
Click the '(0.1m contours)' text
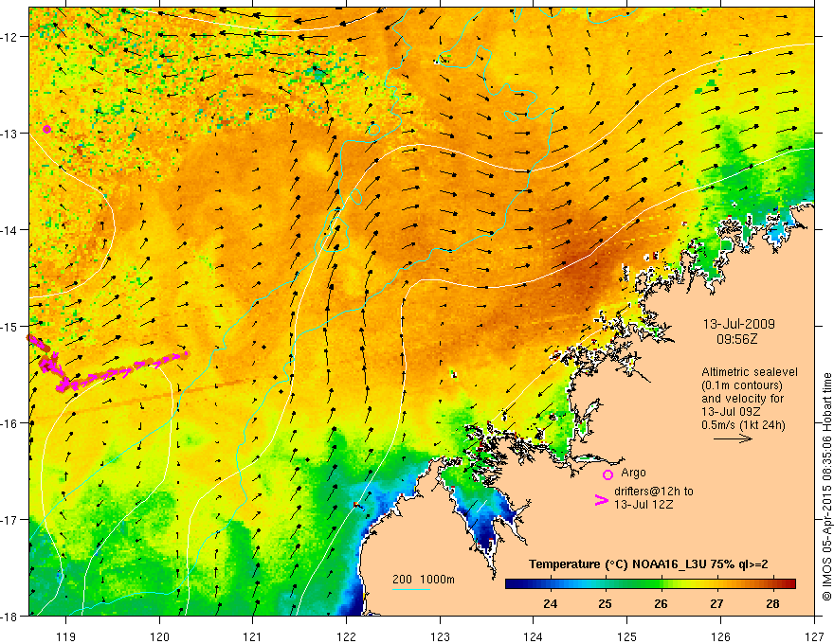742,385
